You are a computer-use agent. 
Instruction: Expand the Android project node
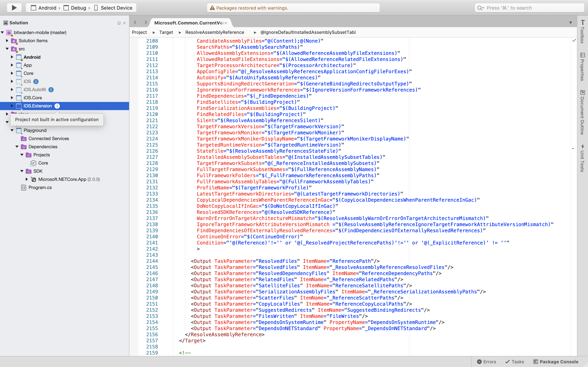pyautogui.click(x=12, y=57)
